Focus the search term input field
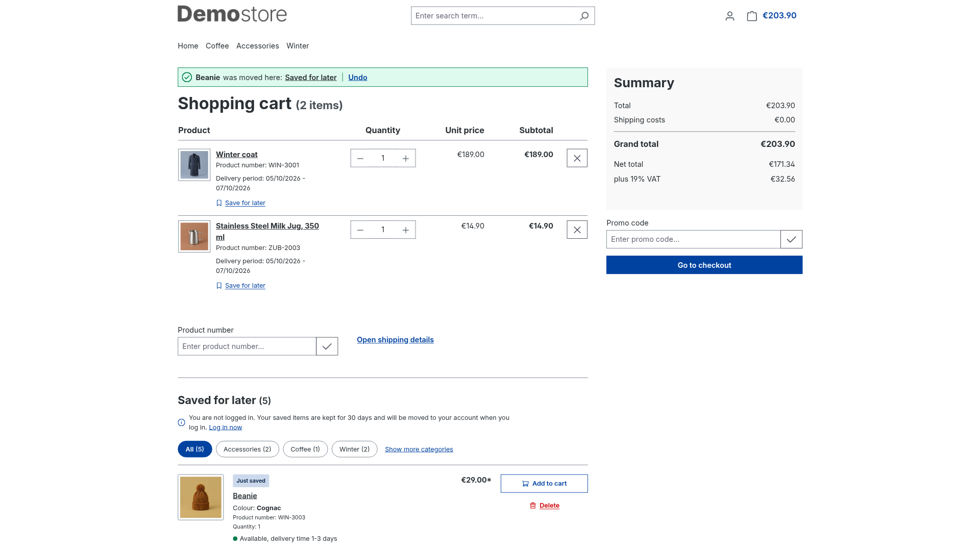980x551 pixels. [x=493, y=16]
